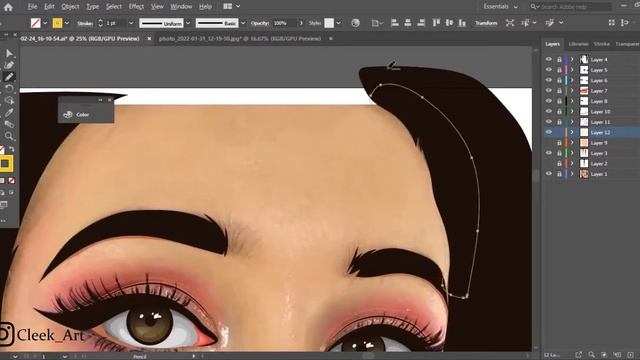Click the Opacity 100% value field

click(x=284, y=23)
